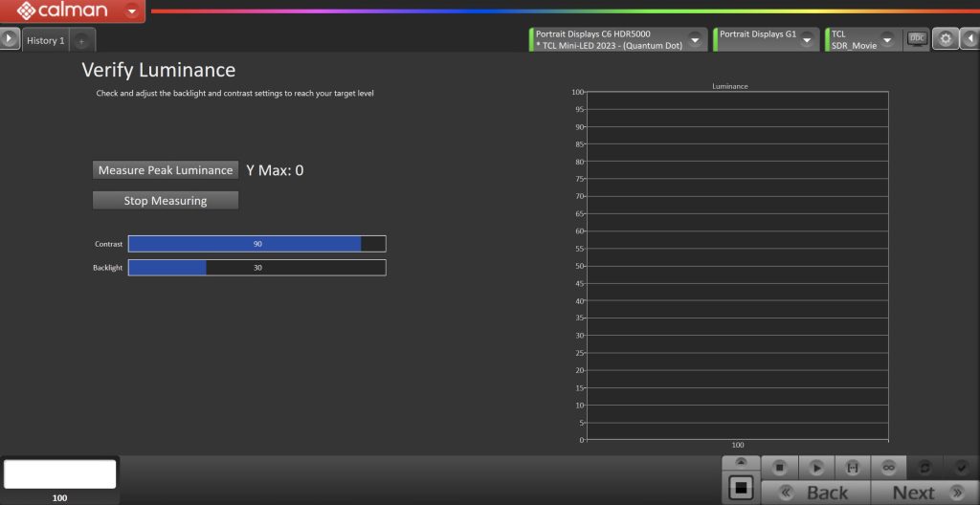The height and width of the screenshot is (505, 980).
Task: Click the Measure Peak Luminance button
Action: (x=166, y=170)
